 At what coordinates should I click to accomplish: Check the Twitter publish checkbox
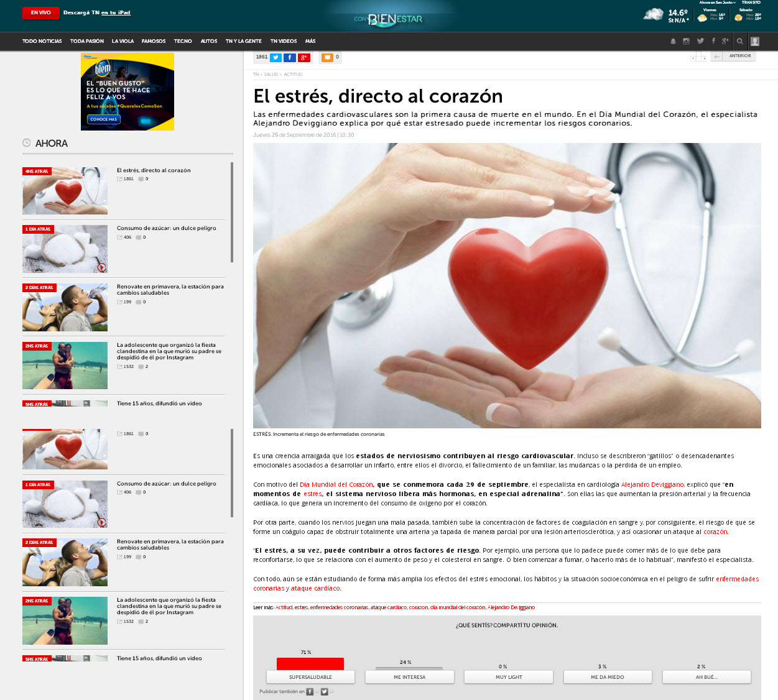click(x=331, y=691)
